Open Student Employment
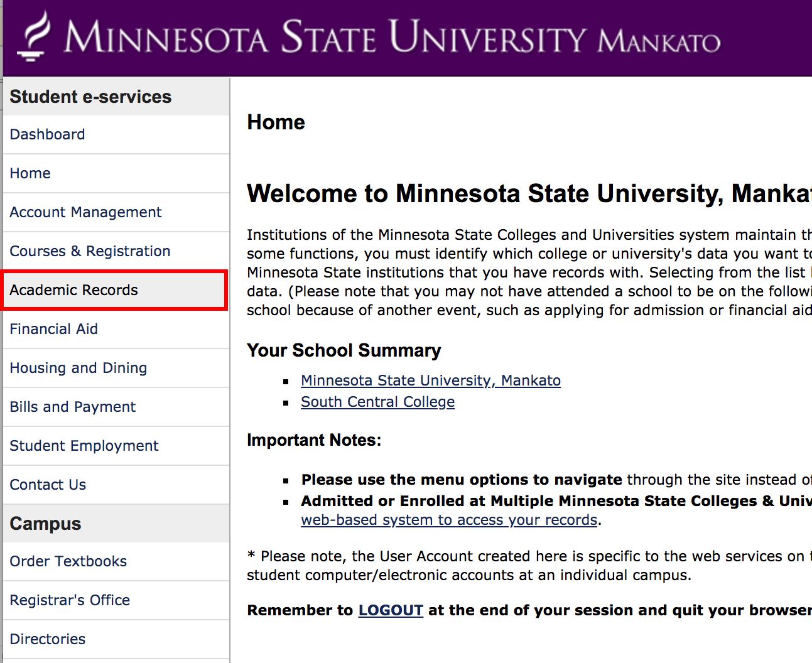The image size is (812, 663). 84,446
